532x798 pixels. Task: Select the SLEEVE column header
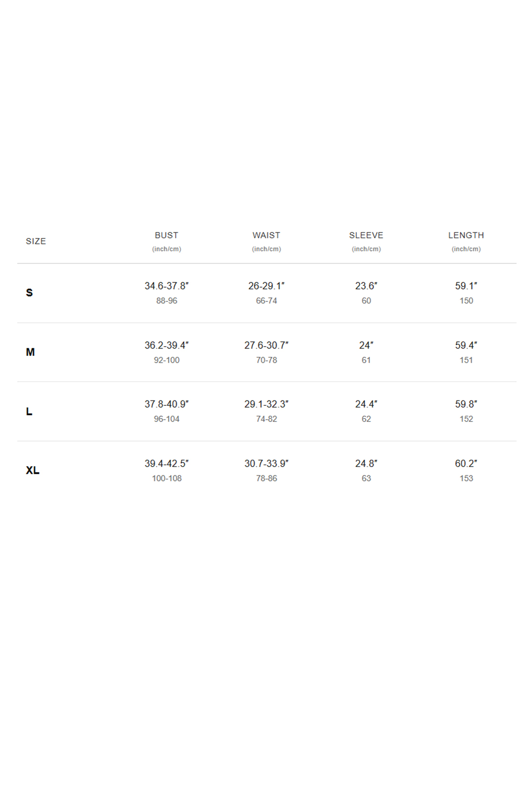[x=366, y=235]
